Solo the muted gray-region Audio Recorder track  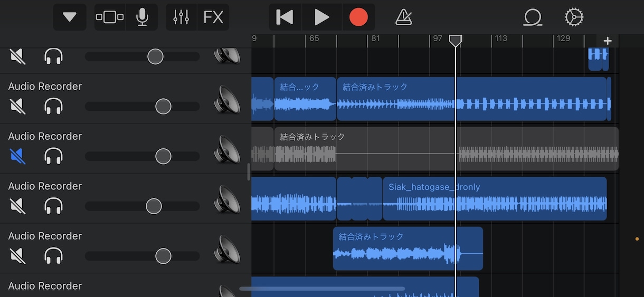(54, 156)
